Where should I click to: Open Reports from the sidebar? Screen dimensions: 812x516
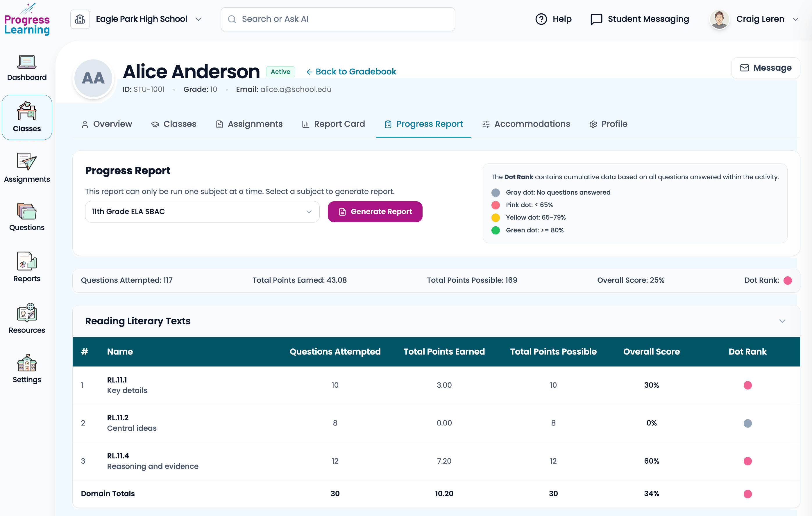point(27,268)
